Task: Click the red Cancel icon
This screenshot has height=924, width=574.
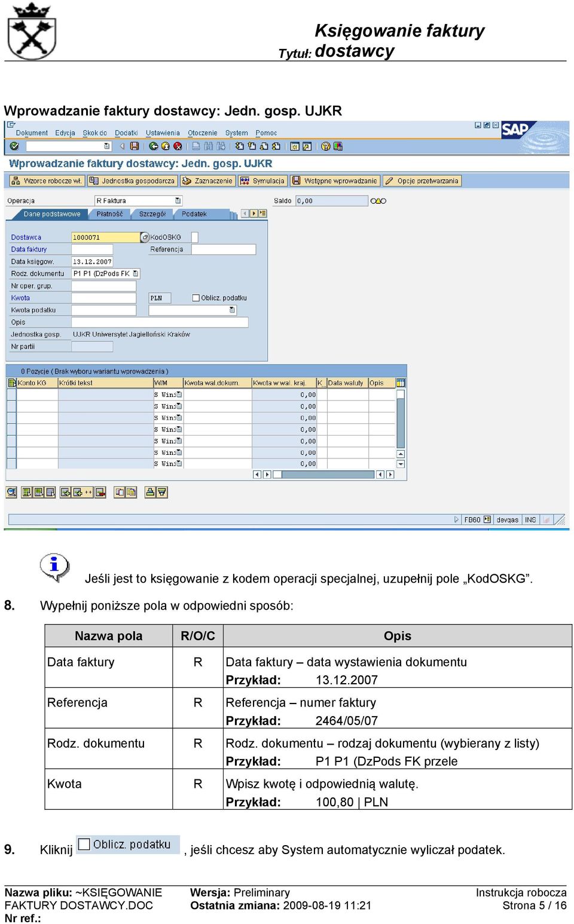Action: point(178,146)
